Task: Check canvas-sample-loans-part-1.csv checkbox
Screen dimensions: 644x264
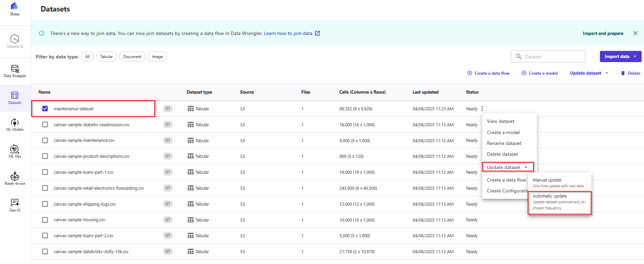Action: (x=45, y=172)
